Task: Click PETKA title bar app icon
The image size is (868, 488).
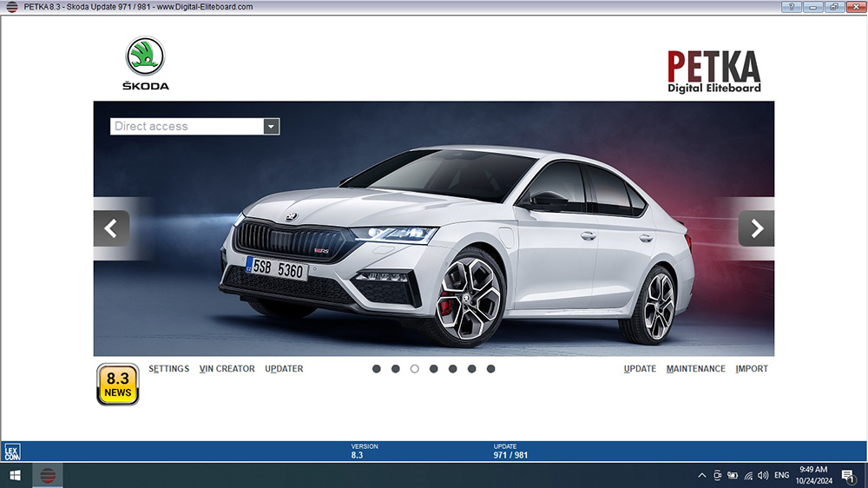Action: (11, 7)
